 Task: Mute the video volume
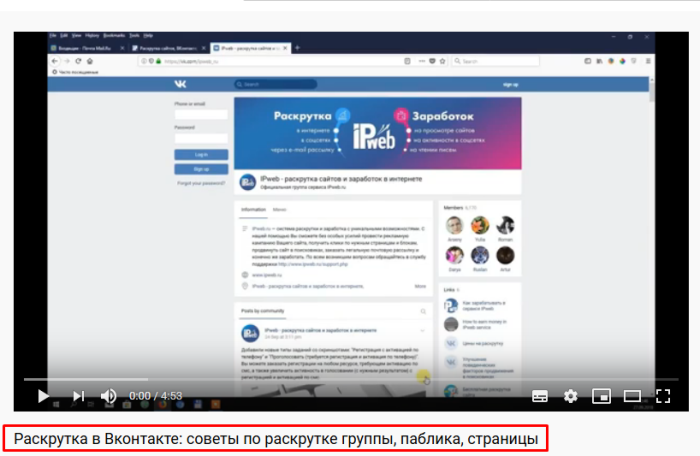click(x=109, y=396)
